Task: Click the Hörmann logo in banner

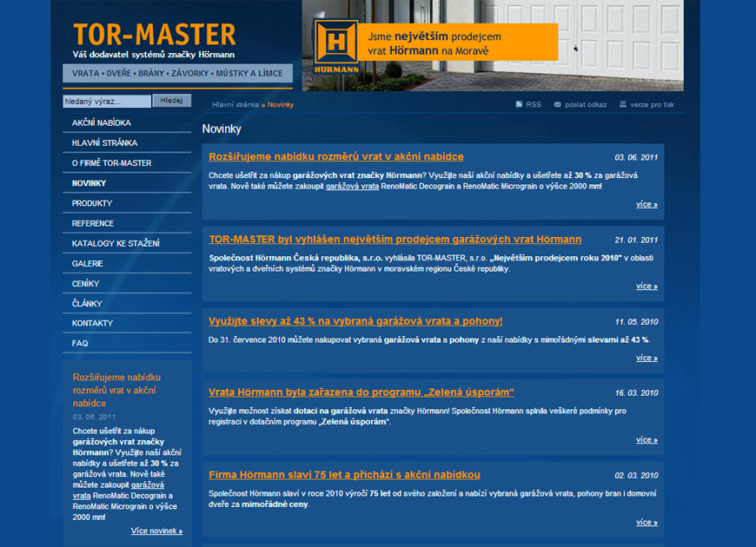Action: click(336, 47)
